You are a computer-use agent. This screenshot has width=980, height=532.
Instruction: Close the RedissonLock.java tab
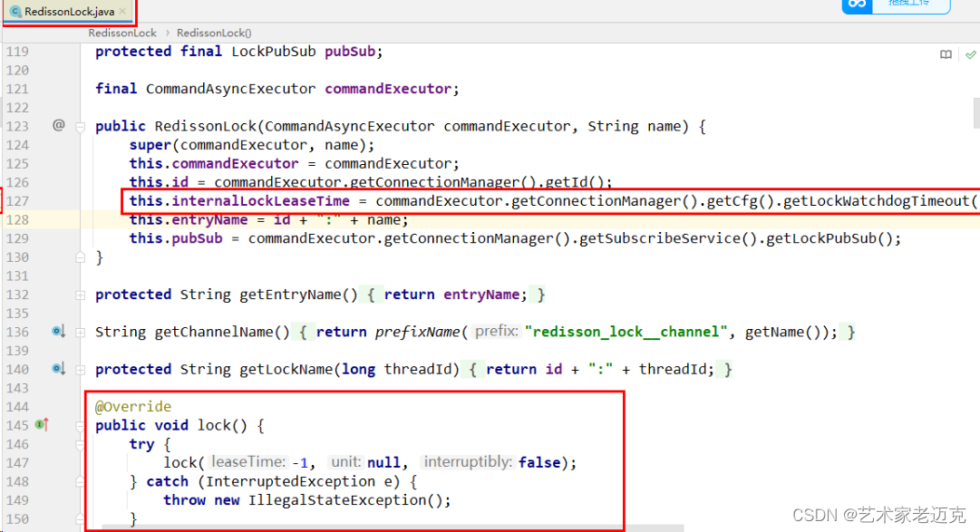click(x=122, y=11)
